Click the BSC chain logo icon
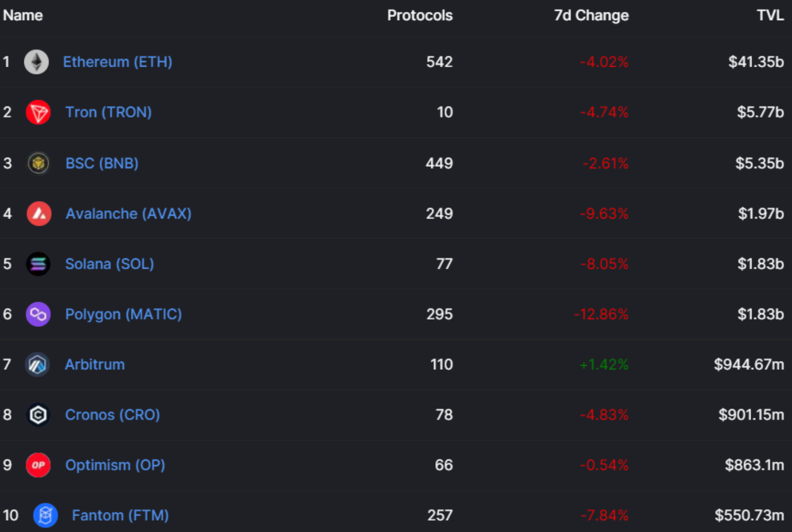The image size is (792, 532). point(38,163)
